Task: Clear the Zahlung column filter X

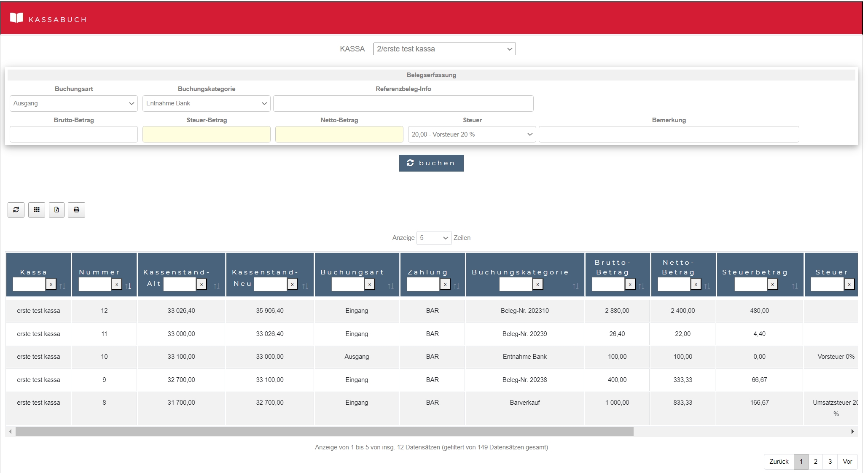Action: pyautogui.click(x=445, y=285)
